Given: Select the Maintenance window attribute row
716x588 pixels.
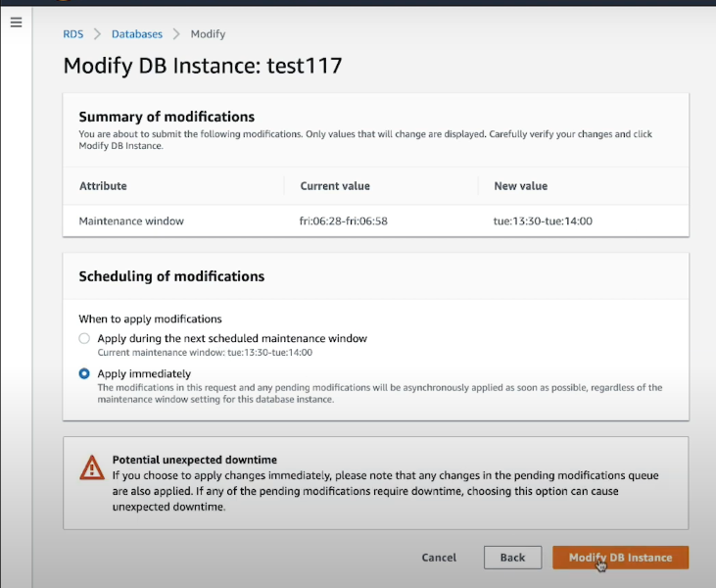Looking at the screenshot, I should pos(131,221).
